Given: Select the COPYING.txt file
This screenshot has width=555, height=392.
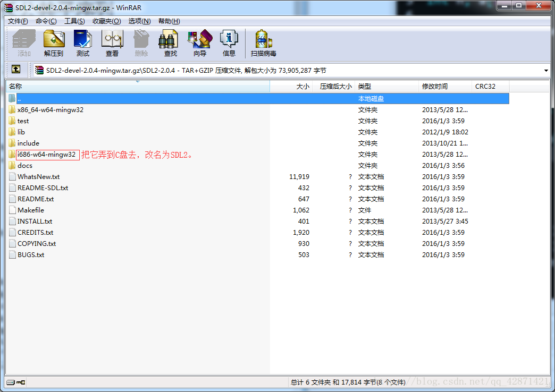Looking at the screenshot, I should click(x=37, y=243).
